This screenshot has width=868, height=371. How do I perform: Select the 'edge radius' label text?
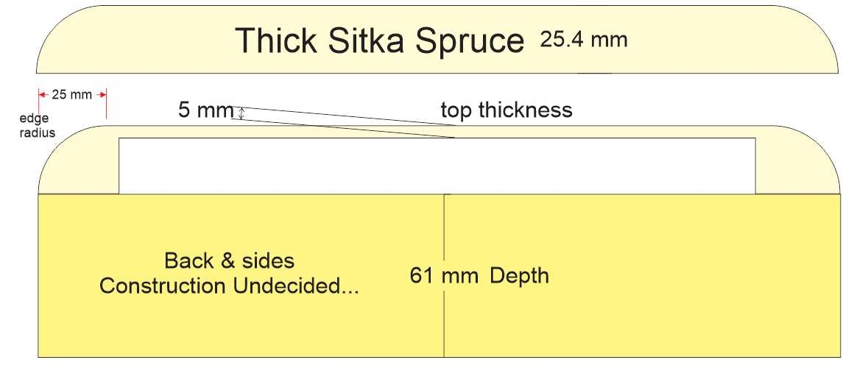(x=38, y=126)
